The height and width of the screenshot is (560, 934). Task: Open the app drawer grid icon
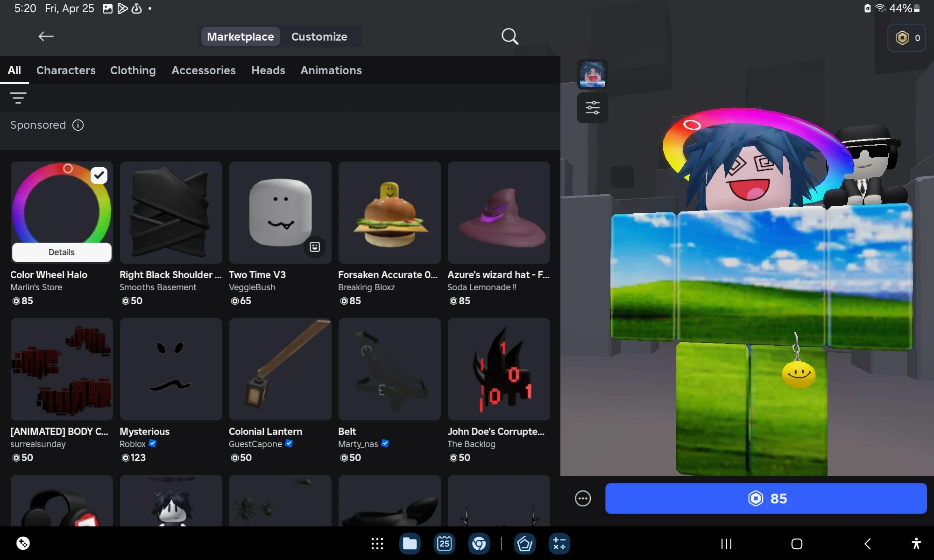point(377,544)
